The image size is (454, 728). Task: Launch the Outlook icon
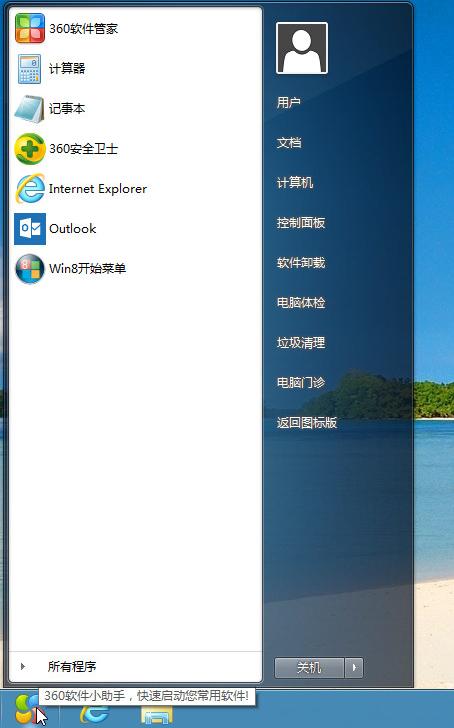coord(30,228)
